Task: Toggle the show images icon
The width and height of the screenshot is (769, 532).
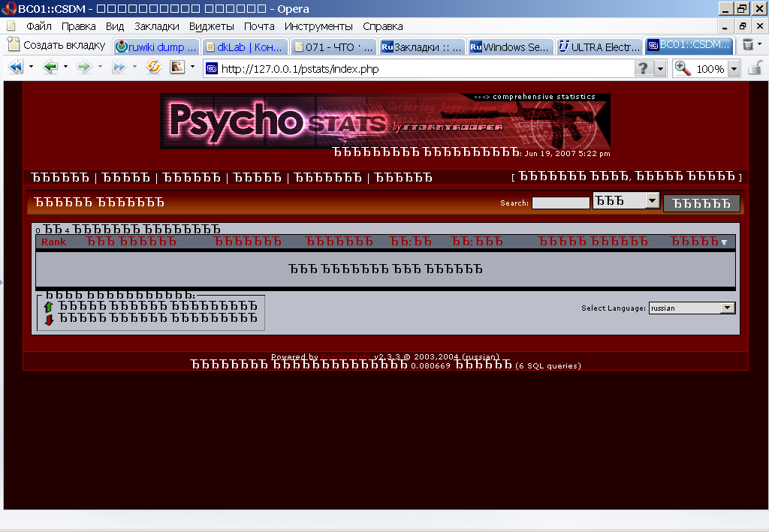Action: pyautogui.click(x=177, y=67)
